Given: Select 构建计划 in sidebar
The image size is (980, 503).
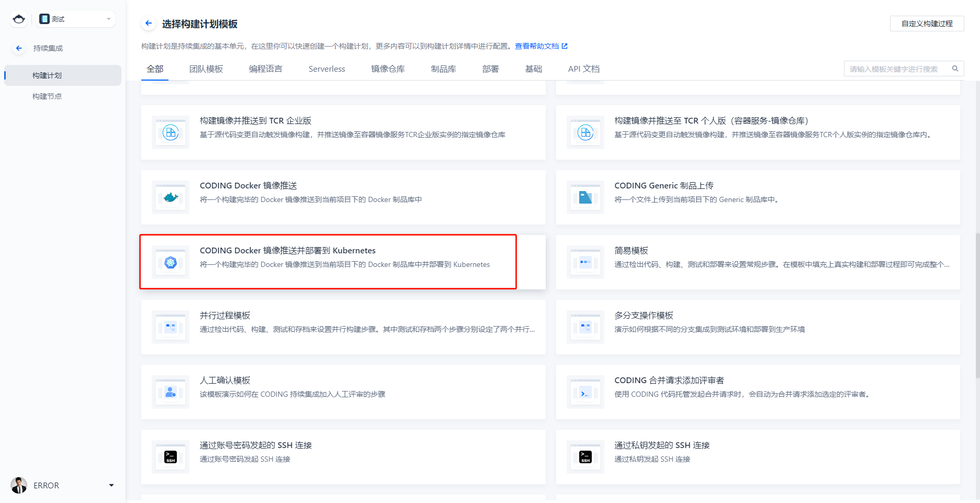Looking at the screenshot, I should coord(63,75).
